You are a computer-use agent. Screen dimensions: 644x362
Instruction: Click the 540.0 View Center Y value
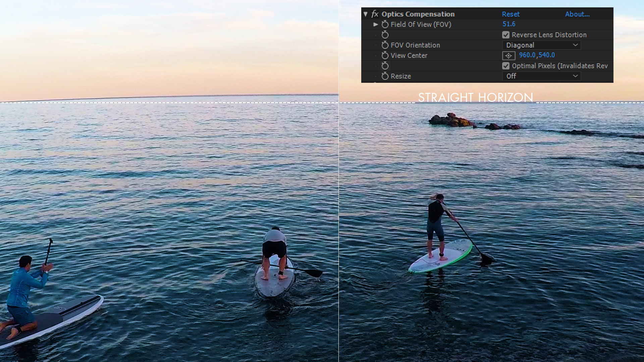(x=547, y=55)
